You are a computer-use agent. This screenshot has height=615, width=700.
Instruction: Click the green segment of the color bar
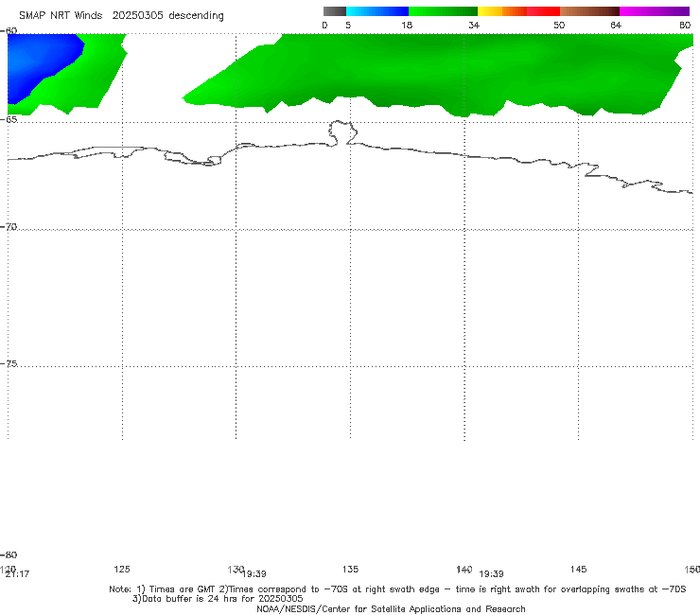(x=443, y=11)
